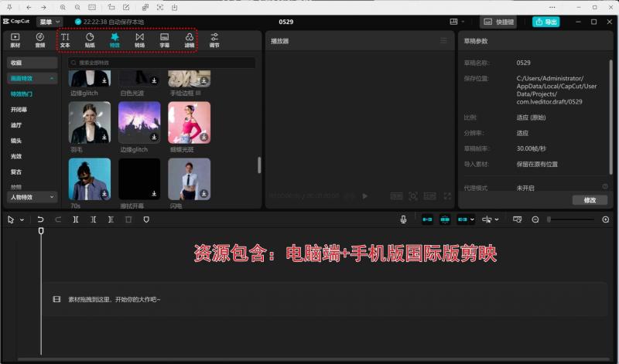Open the player panel hamburger menu
The height and width of the screenshot is (364, 619).
(443, 41)
